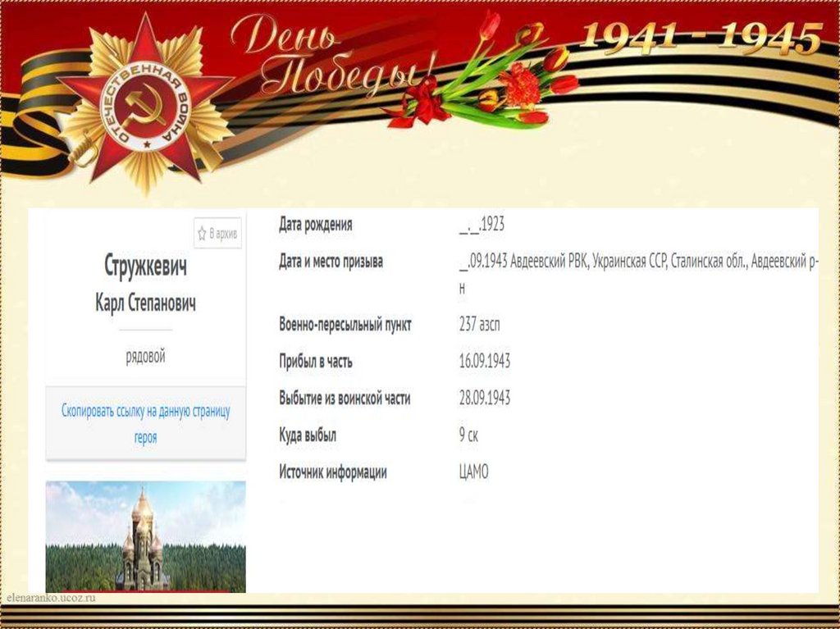Screen dimensions: 840x629
Task: Copy the link to this hero's page
Action: [146, 424]
